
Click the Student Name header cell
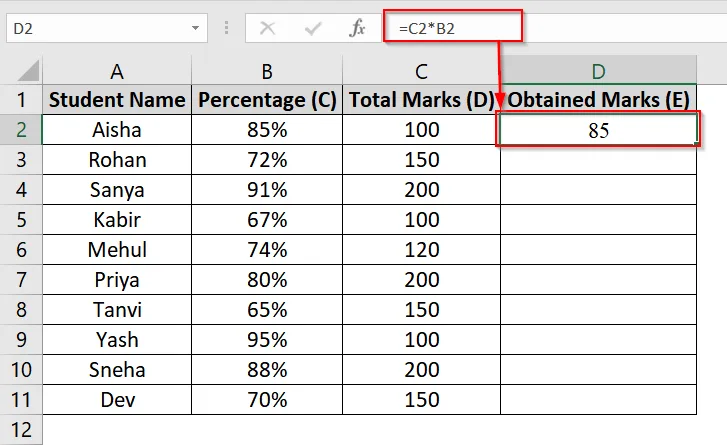click(117, 100)
